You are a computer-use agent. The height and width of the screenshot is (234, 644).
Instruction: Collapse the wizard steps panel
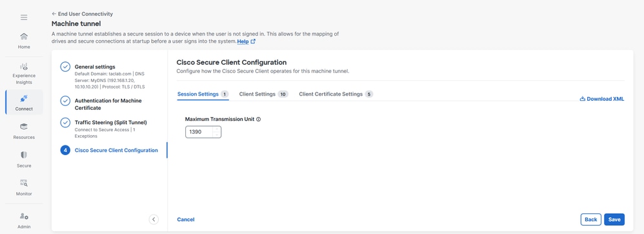154,219
